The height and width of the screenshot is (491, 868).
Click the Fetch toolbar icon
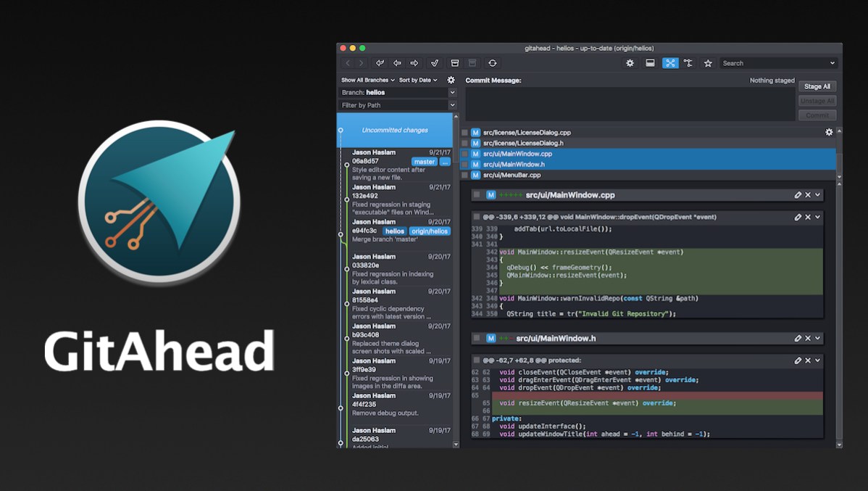coord(380,63)
